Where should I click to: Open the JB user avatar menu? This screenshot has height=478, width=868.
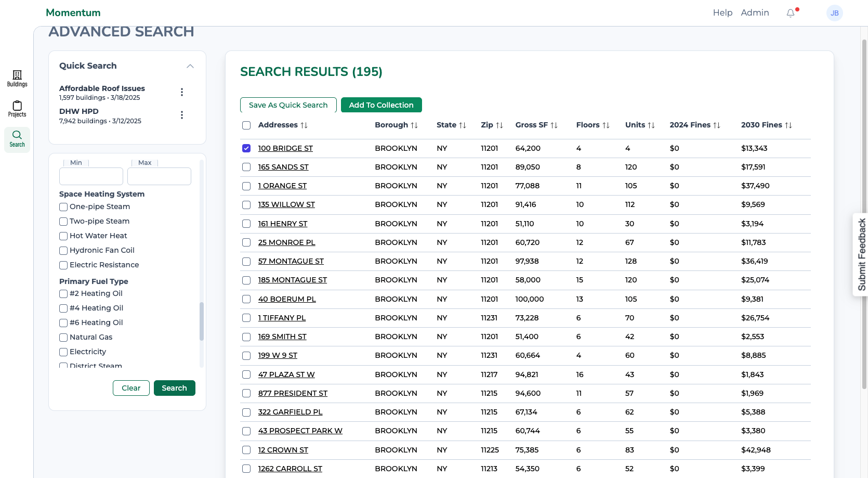click(x=835, y=13)
